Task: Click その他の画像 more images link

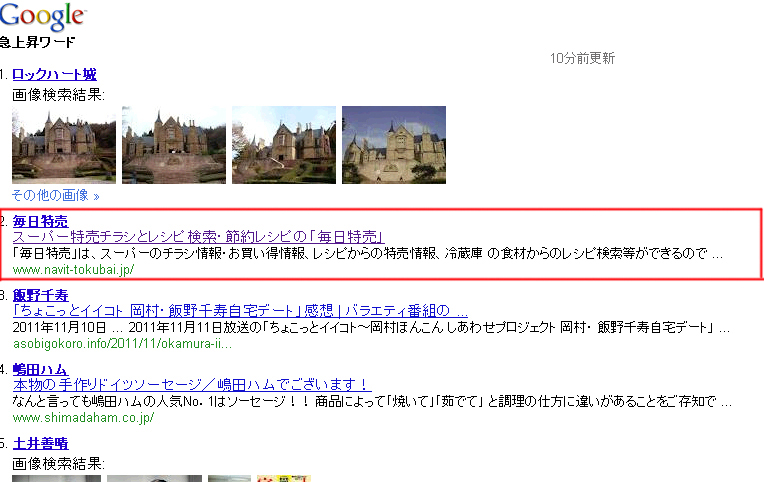Action: pyautogui.click(x=56, y=195)
